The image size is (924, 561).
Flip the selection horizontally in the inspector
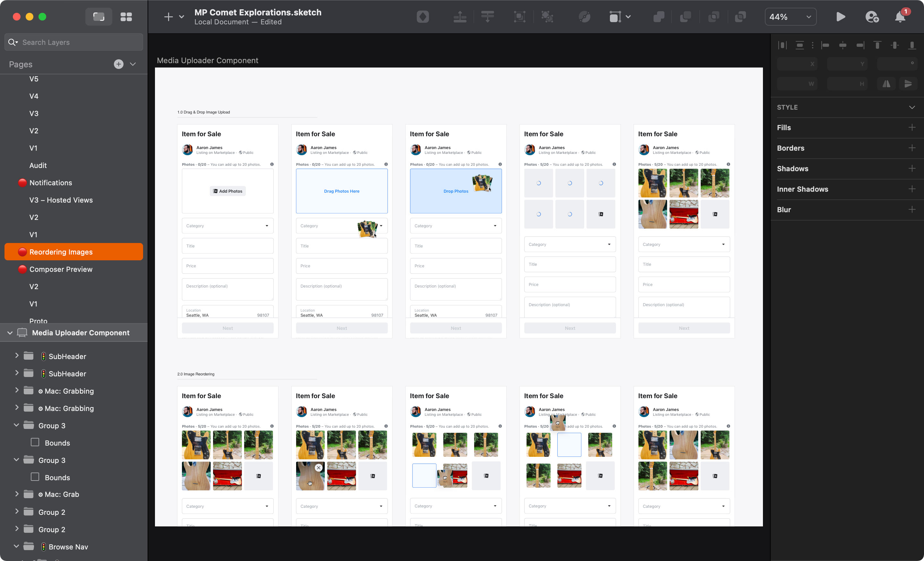pyautogui.click(x=886, y=84)
